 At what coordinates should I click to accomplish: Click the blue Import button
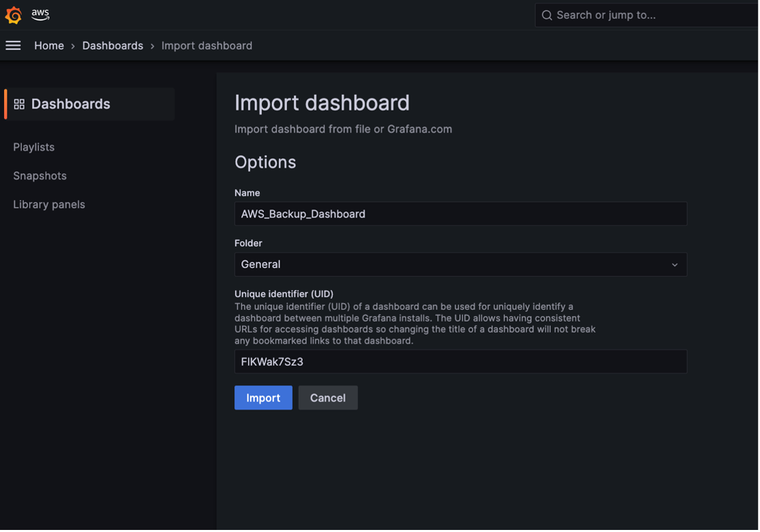(263, 397)
